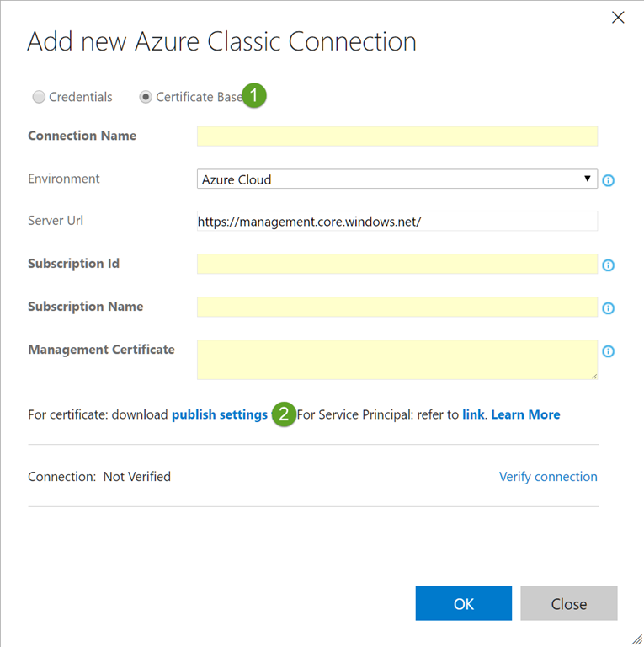Open the Learn More link

525,414
